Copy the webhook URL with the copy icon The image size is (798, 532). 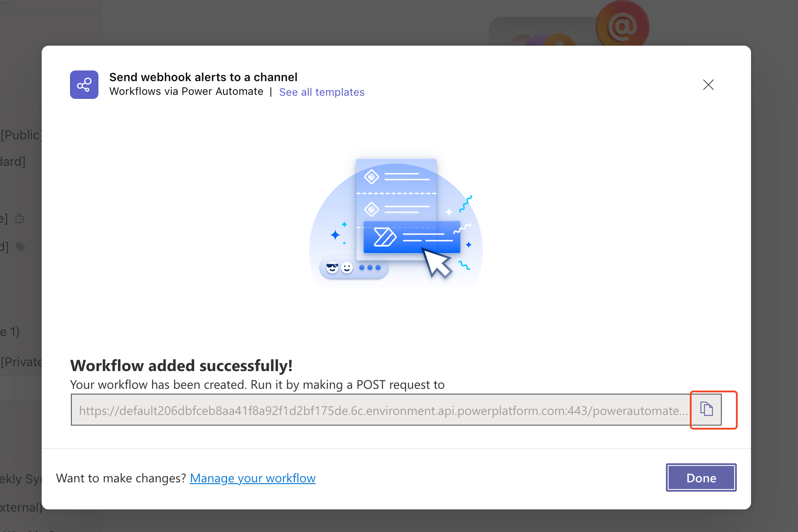click(706, 409)
